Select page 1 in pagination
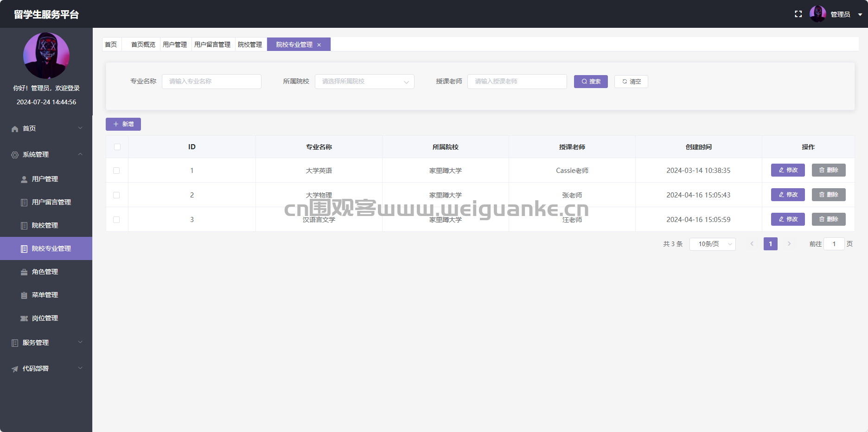Screen dimensions: 868x432 771,244
